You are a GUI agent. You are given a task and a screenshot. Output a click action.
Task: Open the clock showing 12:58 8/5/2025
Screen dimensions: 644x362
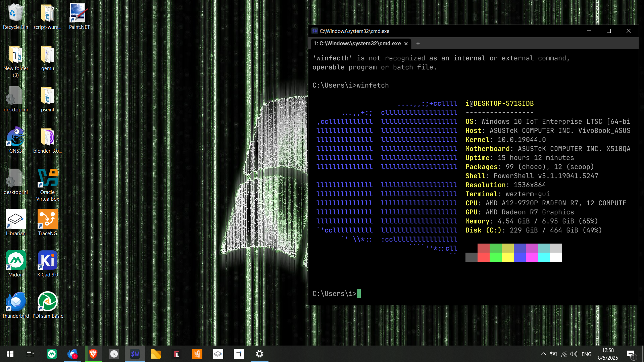608,354
